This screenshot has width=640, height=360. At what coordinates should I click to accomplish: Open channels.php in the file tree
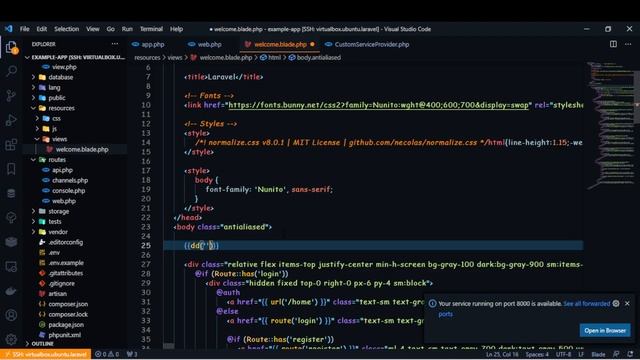point(70,180)
